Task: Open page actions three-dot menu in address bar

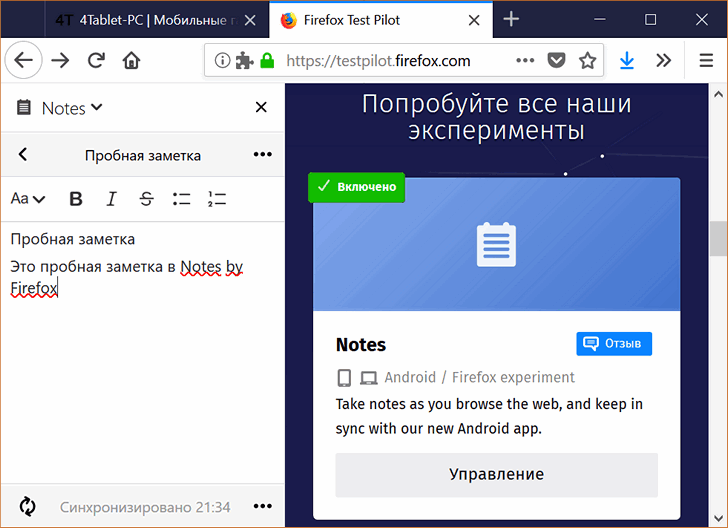Action: [x=525, y=60]
